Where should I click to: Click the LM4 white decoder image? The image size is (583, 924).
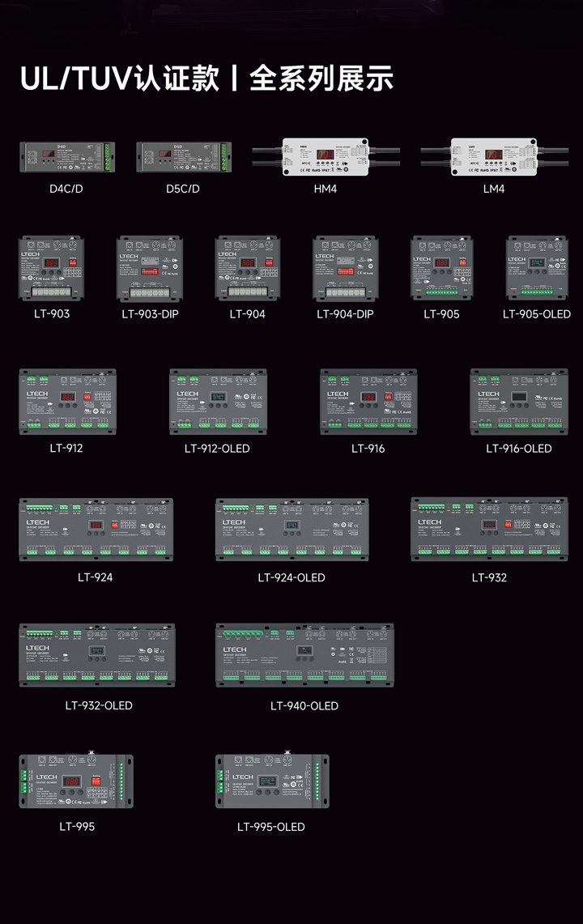[493, 156]
